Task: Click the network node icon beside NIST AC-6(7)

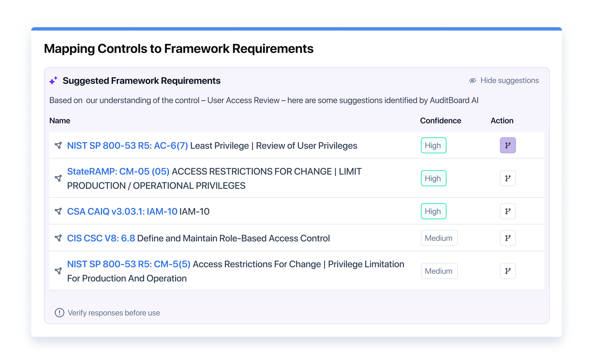Action: [x=58, y=145]
